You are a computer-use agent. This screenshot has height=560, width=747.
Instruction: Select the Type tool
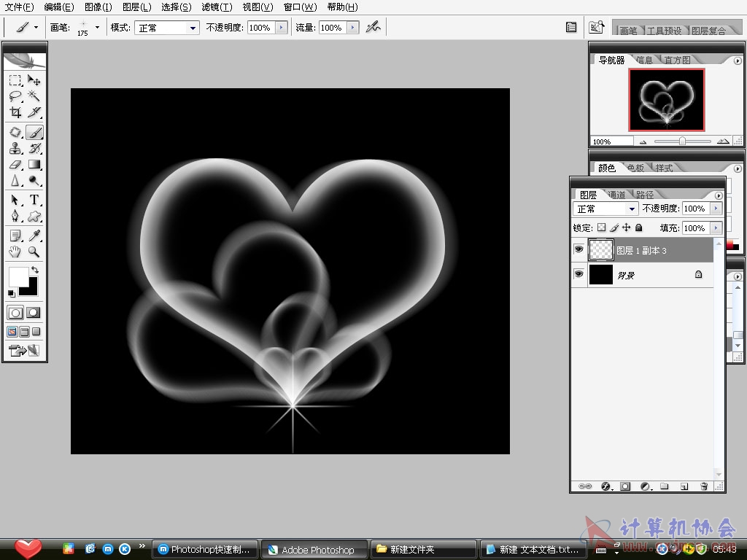click(34, 200)
